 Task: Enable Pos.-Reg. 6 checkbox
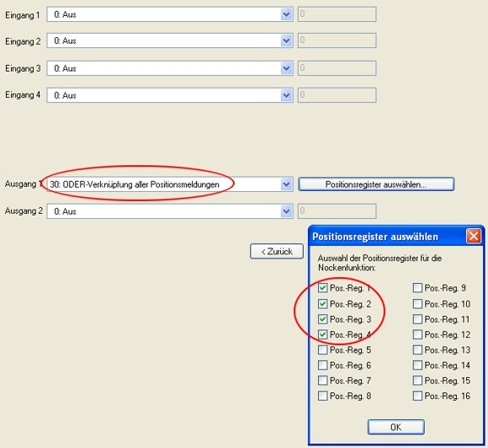click(323, 365)
